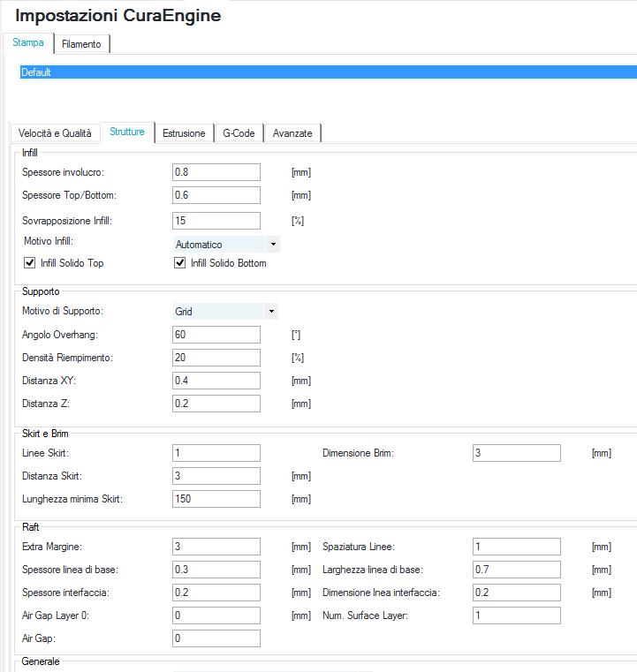This screenshot has width=637, height=672.
Task: Edit the Spaziatura Linee field
Action: tap(517, 547)
